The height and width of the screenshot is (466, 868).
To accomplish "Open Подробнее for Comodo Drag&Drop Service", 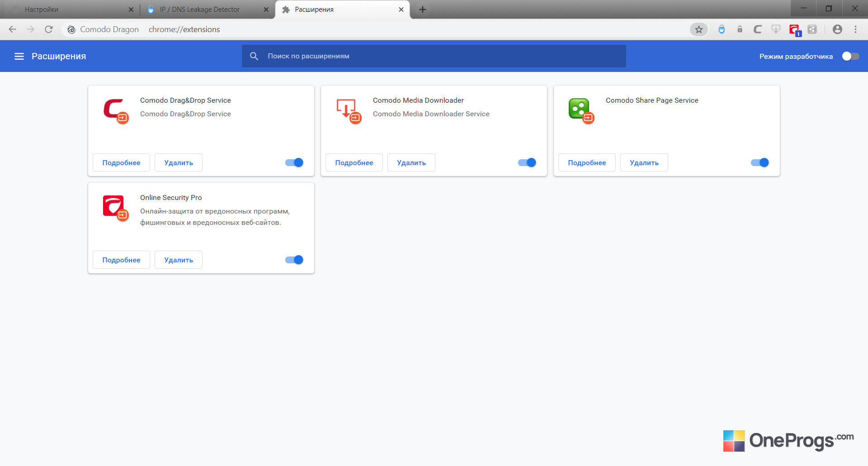I will click(121, 162).
